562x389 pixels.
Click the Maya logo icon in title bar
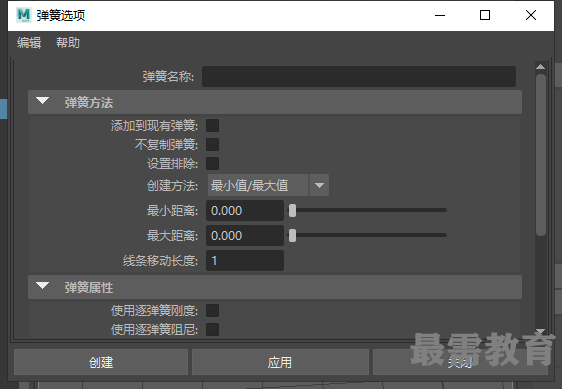click(x=24, y=15)
